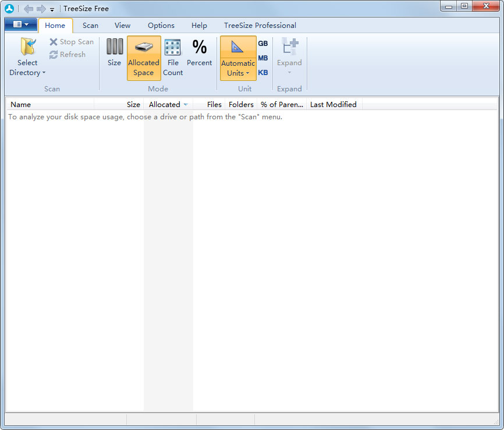Switch to the Options tab
Viewport: 504px width, 430px height.
(x=161, y=26)
